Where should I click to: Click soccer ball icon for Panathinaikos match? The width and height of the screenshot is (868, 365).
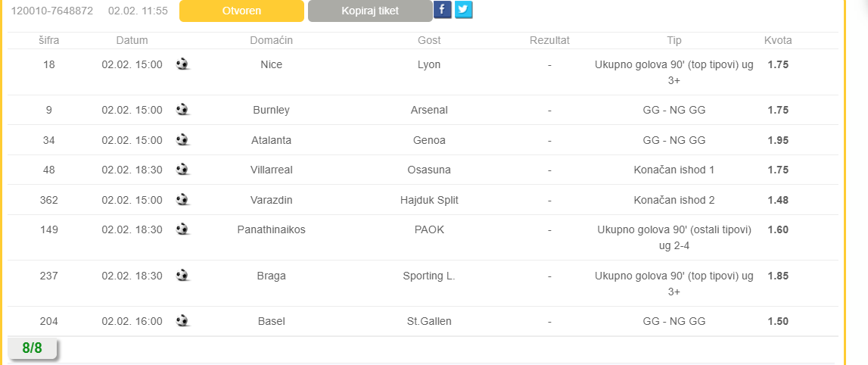click(182, 229)
